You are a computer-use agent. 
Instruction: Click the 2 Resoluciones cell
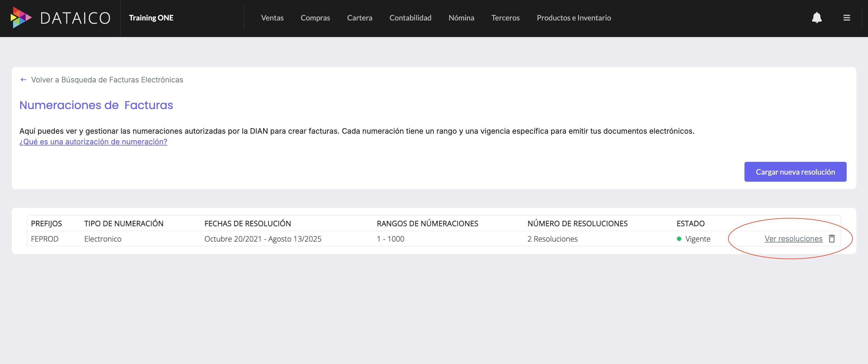click(x=552, y=239)
